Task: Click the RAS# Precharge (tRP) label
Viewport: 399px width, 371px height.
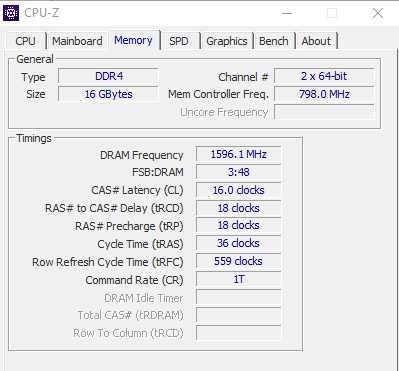Action: 129,226
